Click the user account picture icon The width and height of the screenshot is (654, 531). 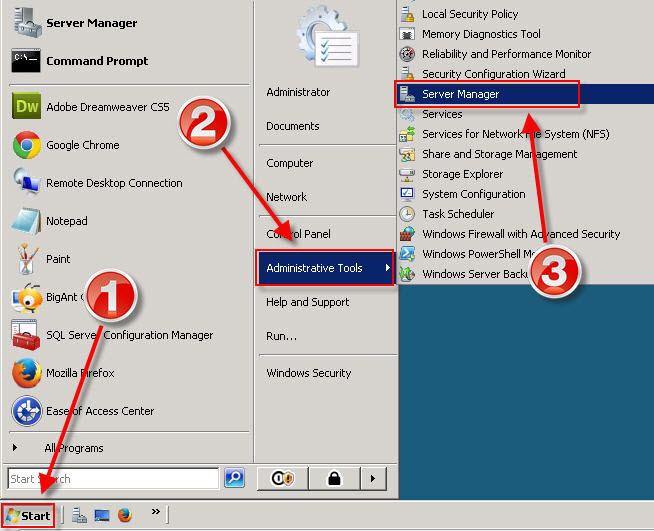coord(328,35)
